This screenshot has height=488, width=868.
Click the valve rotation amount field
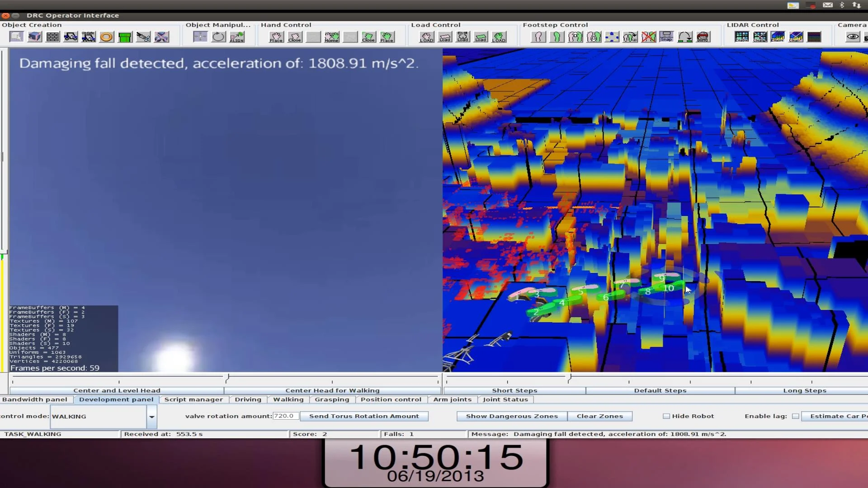pos(285,416)
